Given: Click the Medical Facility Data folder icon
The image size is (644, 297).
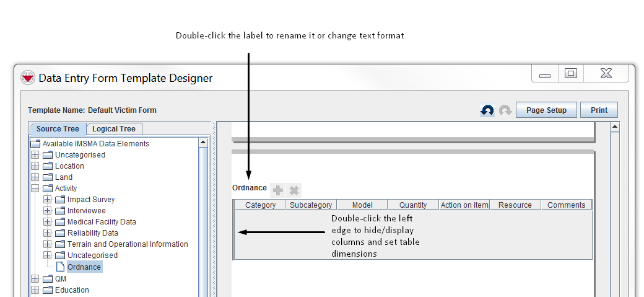Looking at the screenshot, I should pyautogui.click(x=60, y=222).
